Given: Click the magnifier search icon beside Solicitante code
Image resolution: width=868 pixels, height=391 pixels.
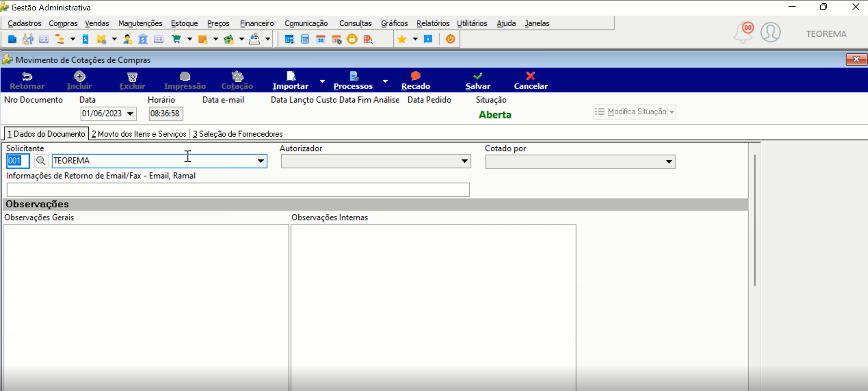Looking at the screenshot, I should [41, 160].
